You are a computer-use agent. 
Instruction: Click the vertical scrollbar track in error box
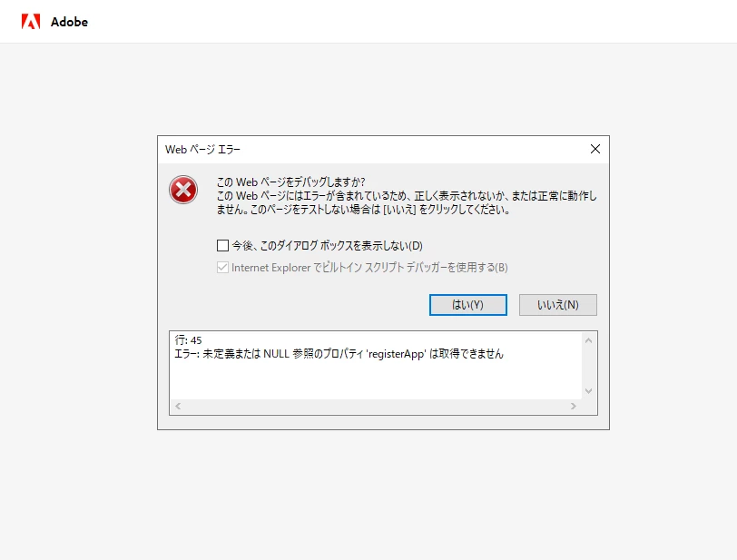588,366
